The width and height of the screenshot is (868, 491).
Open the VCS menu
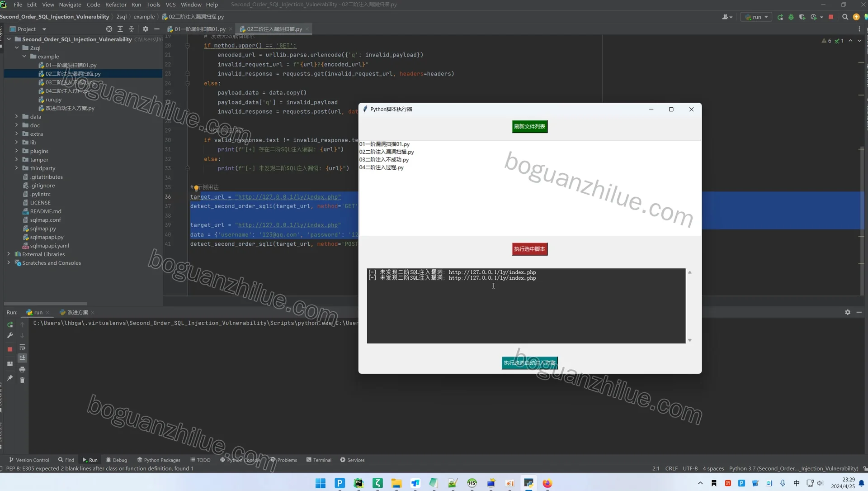pyautogui.click(x=170, y=5)
